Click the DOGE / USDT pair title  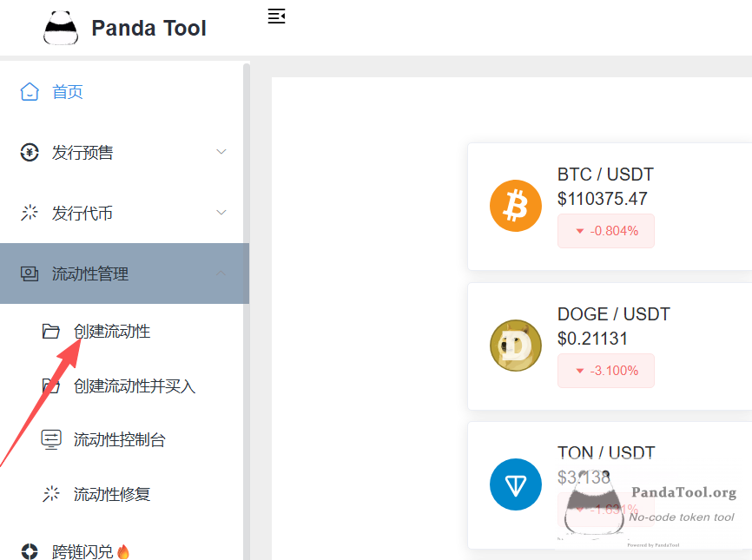click(x=613, y=314)
